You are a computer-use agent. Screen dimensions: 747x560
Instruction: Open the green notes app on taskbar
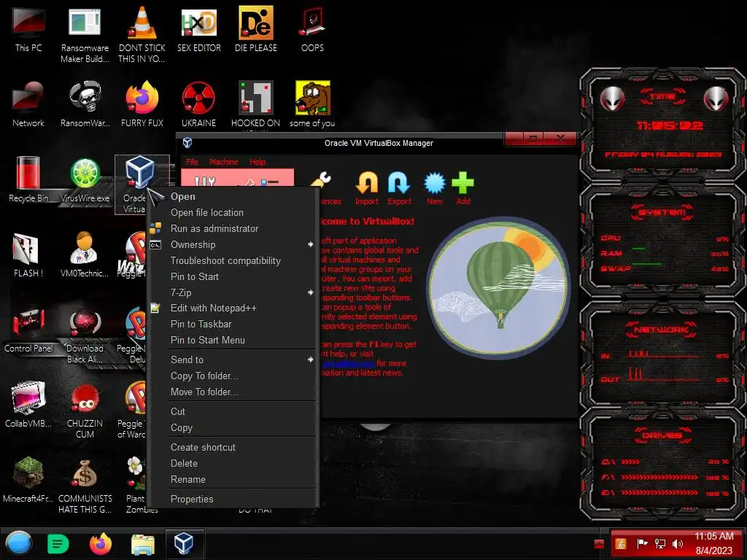point(58,544)
